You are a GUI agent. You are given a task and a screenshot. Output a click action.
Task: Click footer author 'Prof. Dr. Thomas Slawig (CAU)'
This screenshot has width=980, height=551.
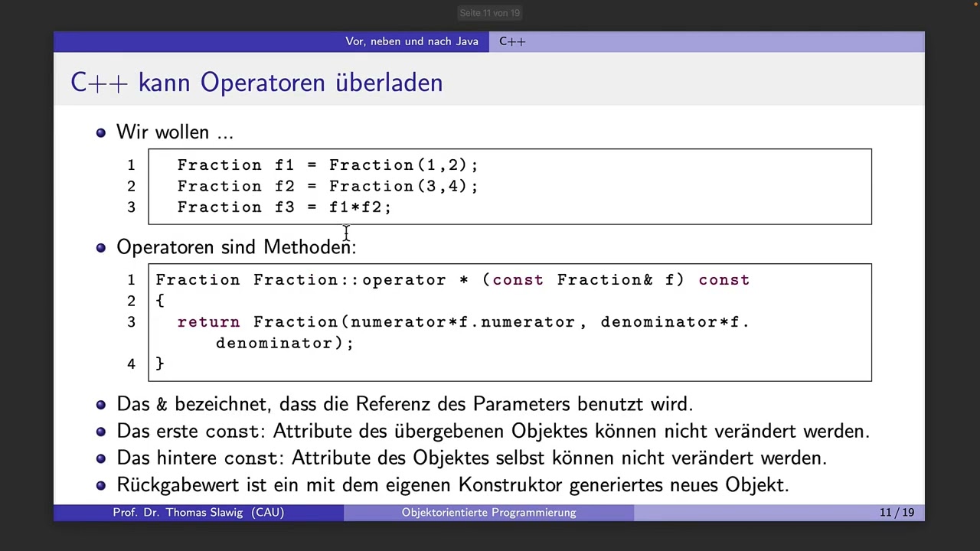198,513
